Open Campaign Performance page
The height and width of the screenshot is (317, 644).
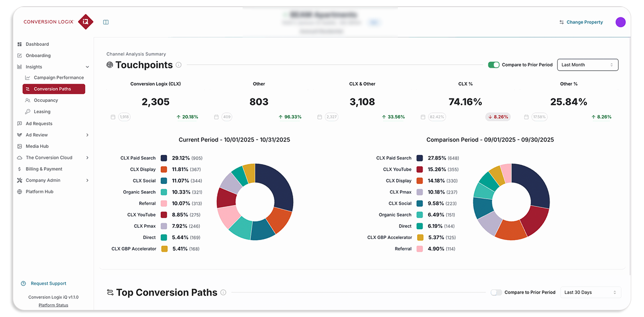59,77
